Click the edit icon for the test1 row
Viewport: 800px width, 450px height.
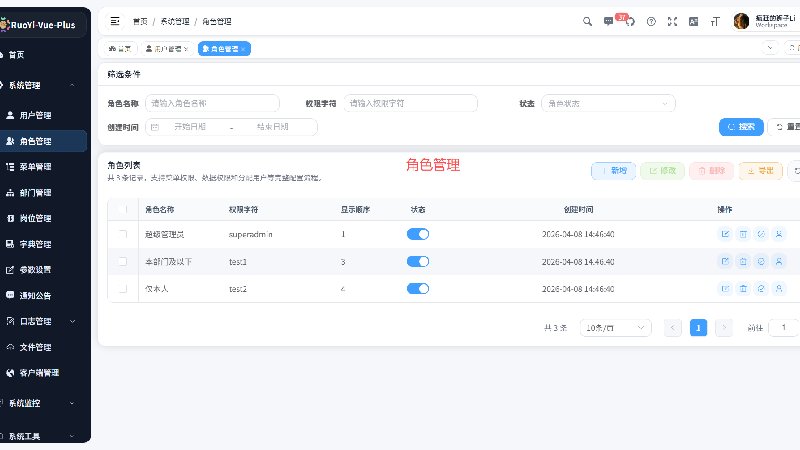[x=725, y=261]
